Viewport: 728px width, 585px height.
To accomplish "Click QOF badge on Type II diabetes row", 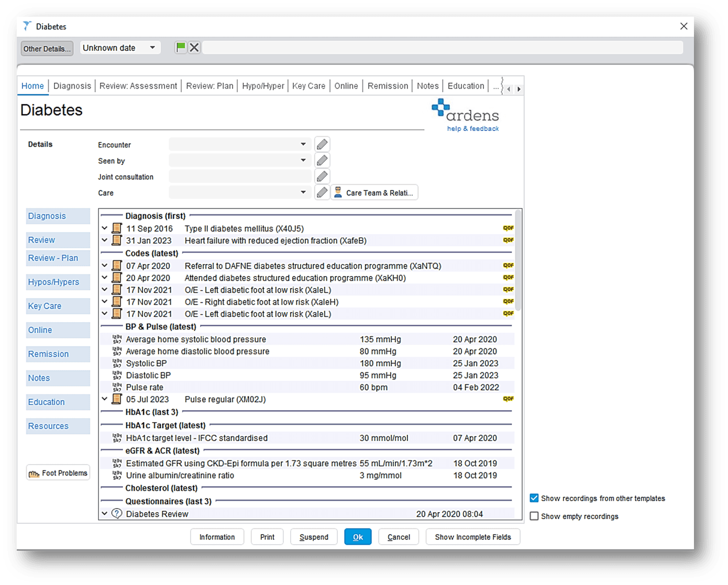I will (508, 228).
